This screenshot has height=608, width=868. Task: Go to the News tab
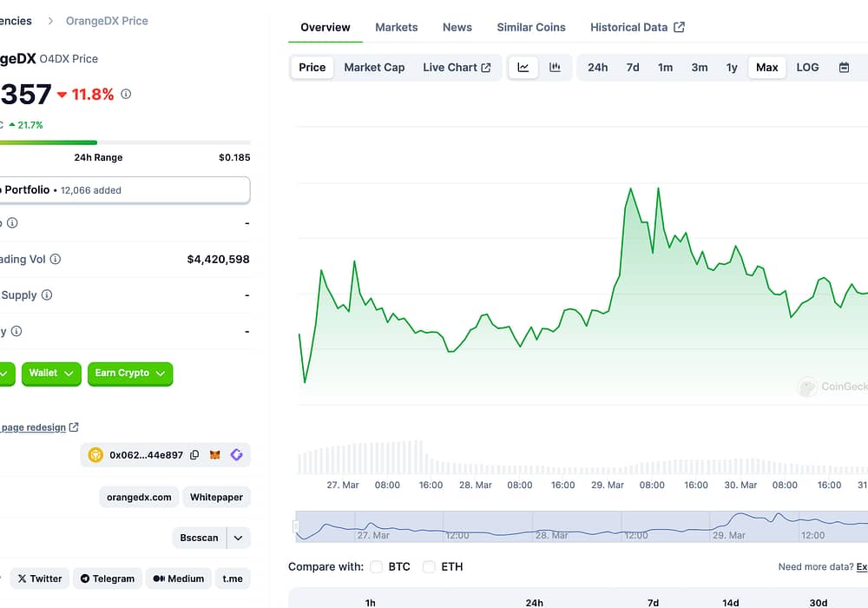[x=457, y=27]
